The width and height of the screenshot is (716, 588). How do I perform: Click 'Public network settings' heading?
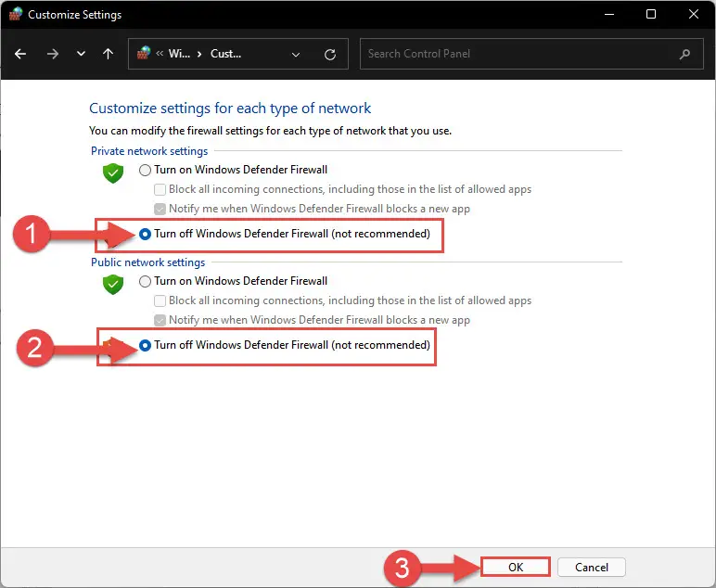148,262
